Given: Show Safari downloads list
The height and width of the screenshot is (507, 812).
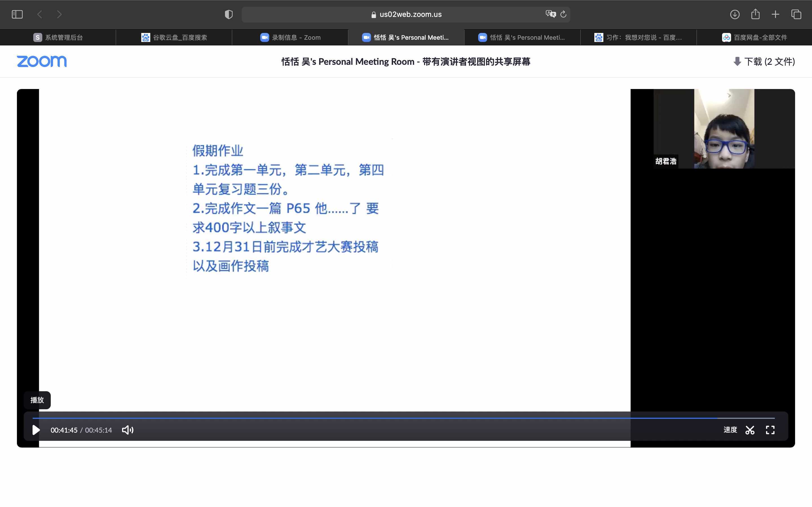Looking at the screenshot, I should (x=734, y=14).
